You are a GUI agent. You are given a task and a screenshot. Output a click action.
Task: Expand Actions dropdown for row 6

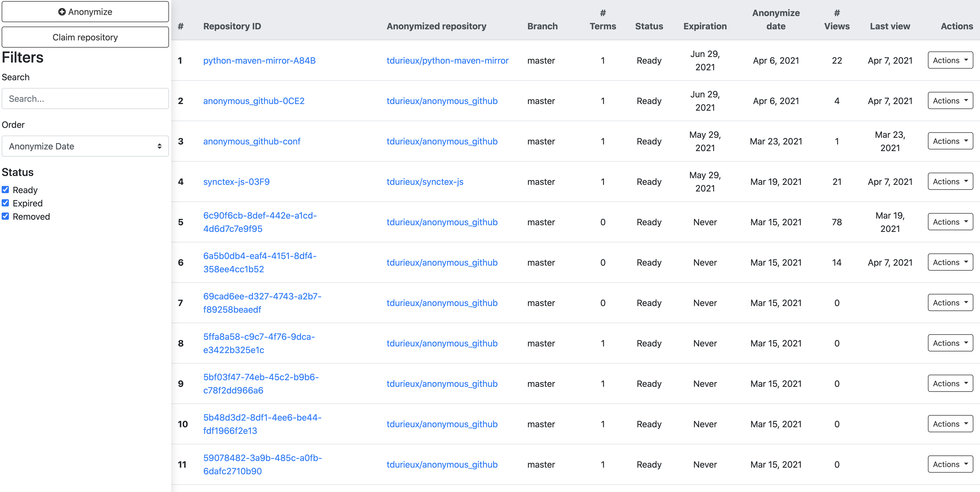click(950, 262)
